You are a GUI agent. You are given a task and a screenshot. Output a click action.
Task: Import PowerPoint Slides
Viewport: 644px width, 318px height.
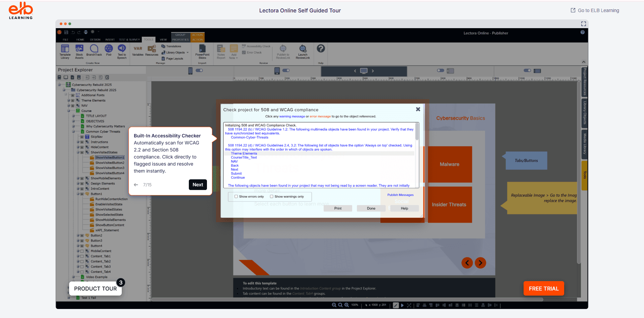pyautogui.click(x=202, y=52)
